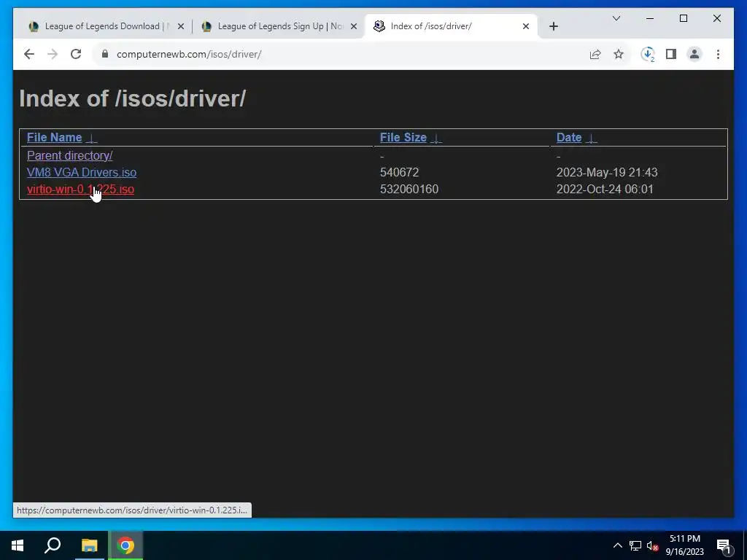
Task: Minimize the Chrome window
Action: tap(650, 18)
